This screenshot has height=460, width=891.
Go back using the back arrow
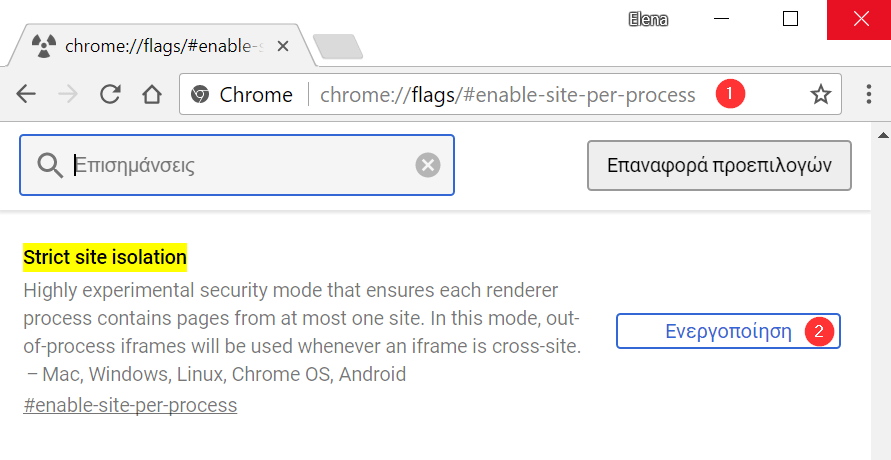(26, 94)
